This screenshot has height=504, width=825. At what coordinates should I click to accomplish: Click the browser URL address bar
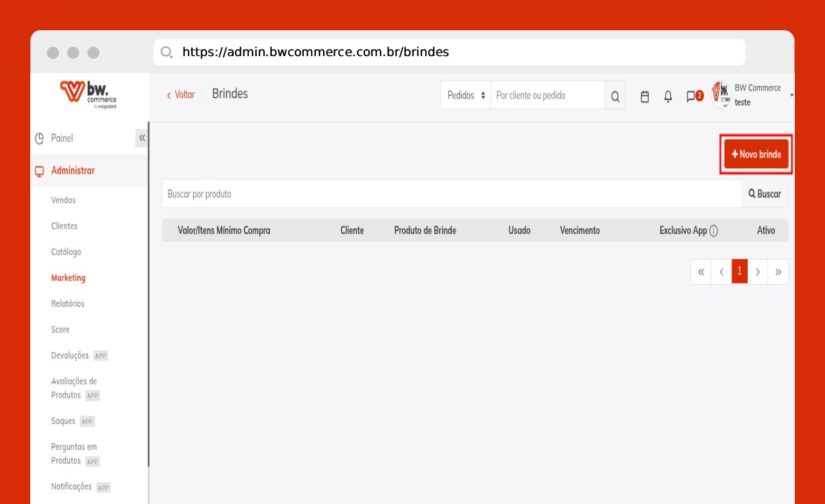tap(449, 53)
